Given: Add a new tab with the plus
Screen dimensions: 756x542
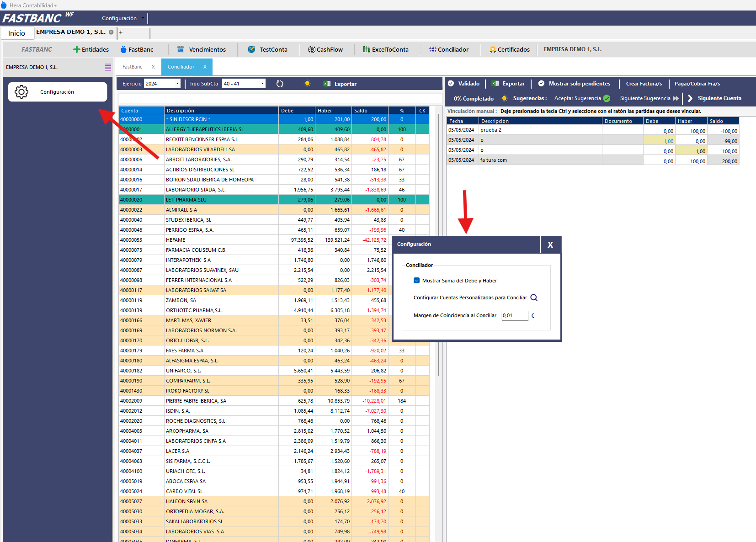Looking at the screenshot, I should (x=121, y=32).
